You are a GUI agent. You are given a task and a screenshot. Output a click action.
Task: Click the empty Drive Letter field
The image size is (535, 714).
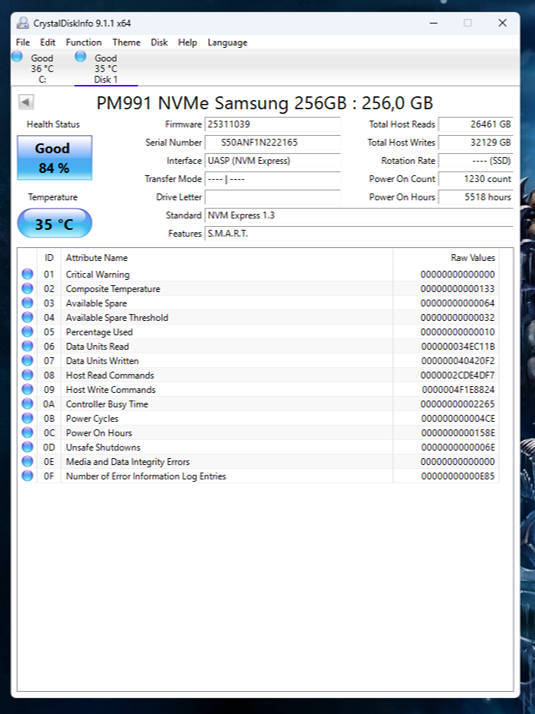tap(272, 197)
